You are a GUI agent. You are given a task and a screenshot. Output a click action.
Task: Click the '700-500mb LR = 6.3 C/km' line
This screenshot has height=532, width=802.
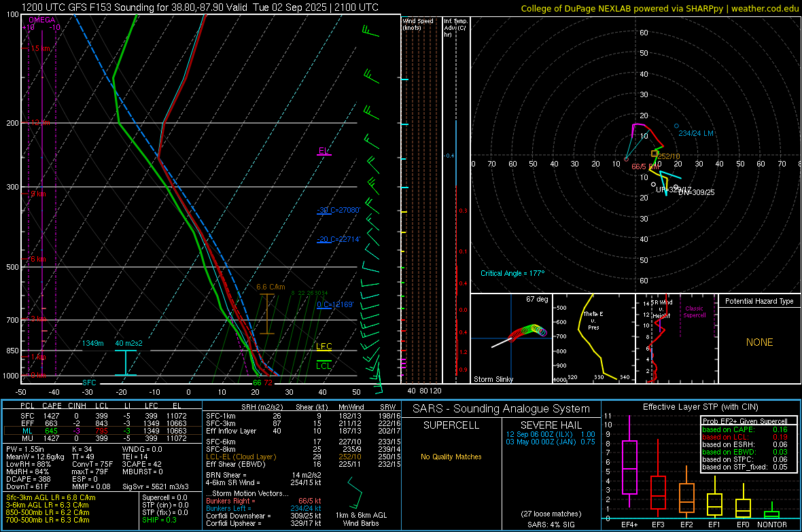[x=48, y=520]
